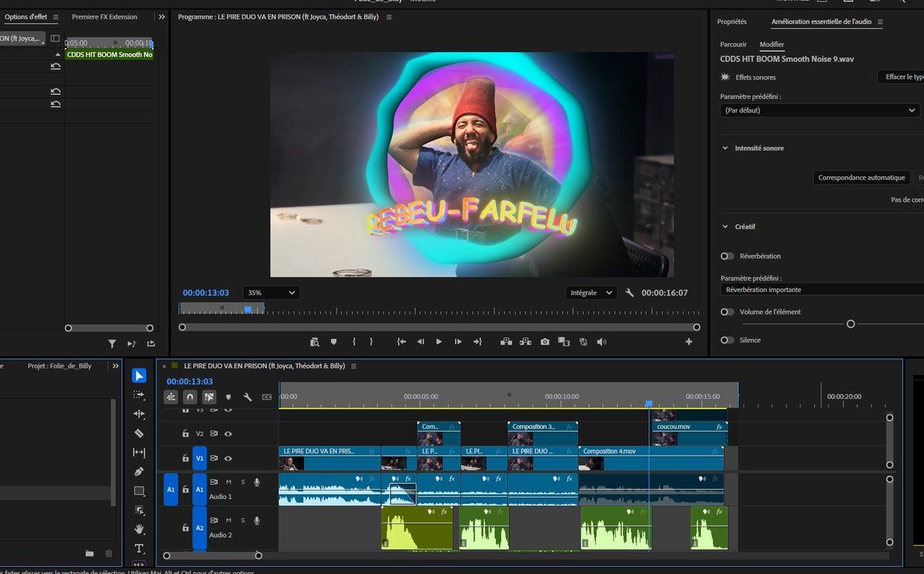Click the Lift button in Program monitor
Image resolution: width=924 pixels, height=574 pixels.
coord(506,341)
